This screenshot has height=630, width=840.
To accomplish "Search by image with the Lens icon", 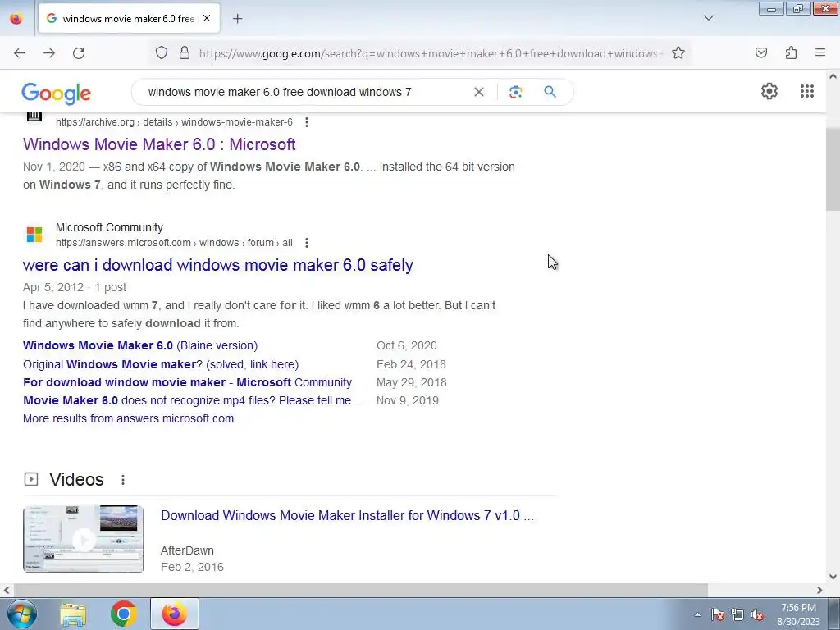I will tap(515, 92).
